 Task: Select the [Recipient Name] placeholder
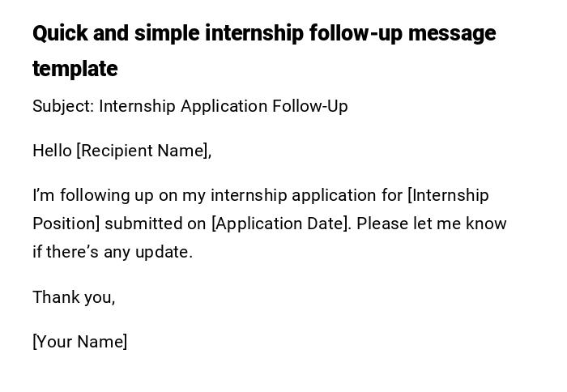tap(143, 151)
